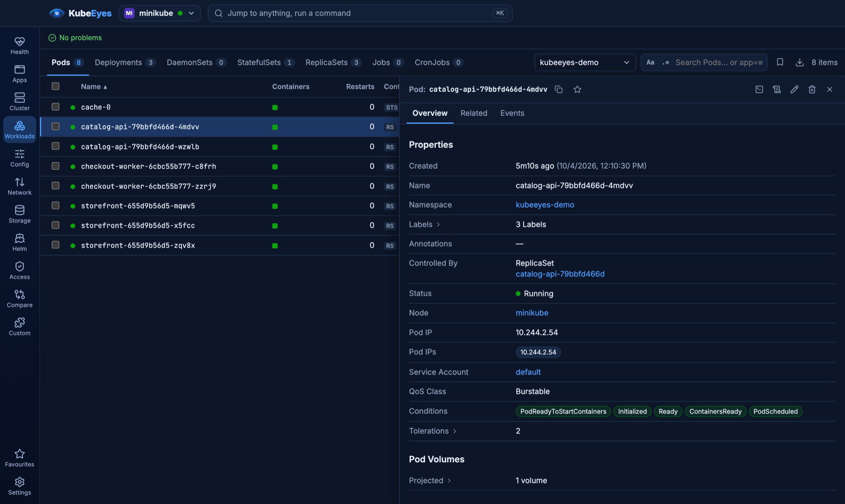
Task: Copy the pod name with the copy icon
Action: 559,89
